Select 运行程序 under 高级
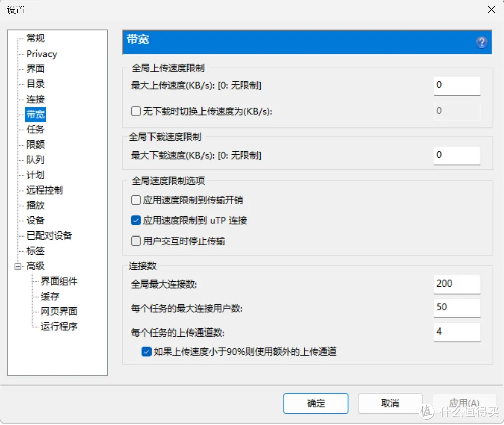The width and height of the screenshot is (504, 425). (x=59, y=326)
